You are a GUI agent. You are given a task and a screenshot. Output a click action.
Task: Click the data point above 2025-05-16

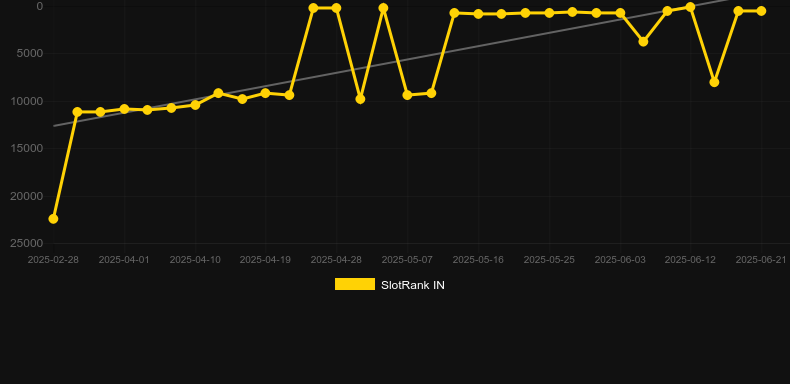(478, 14)
